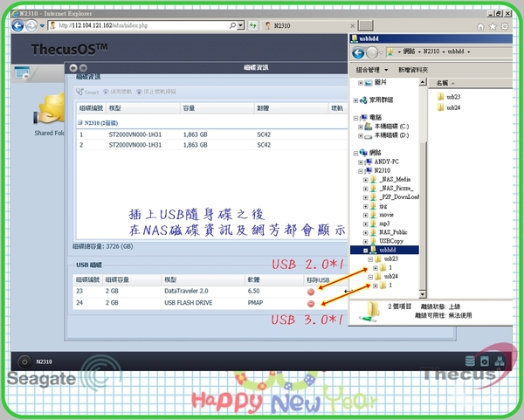Click the Internet Explorer forward button
This screenshot has width=524, height=420.
pyautogui.click(x=31, y=25)
